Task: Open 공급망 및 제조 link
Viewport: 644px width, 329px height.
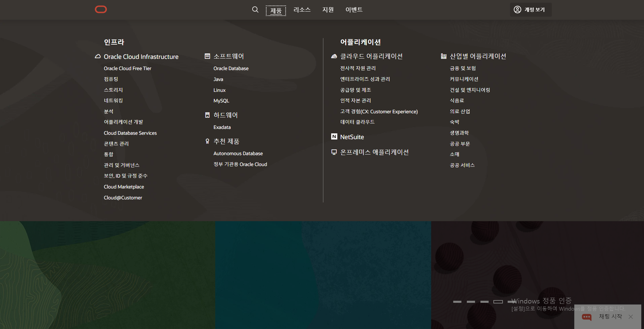Action: [356, 90]
